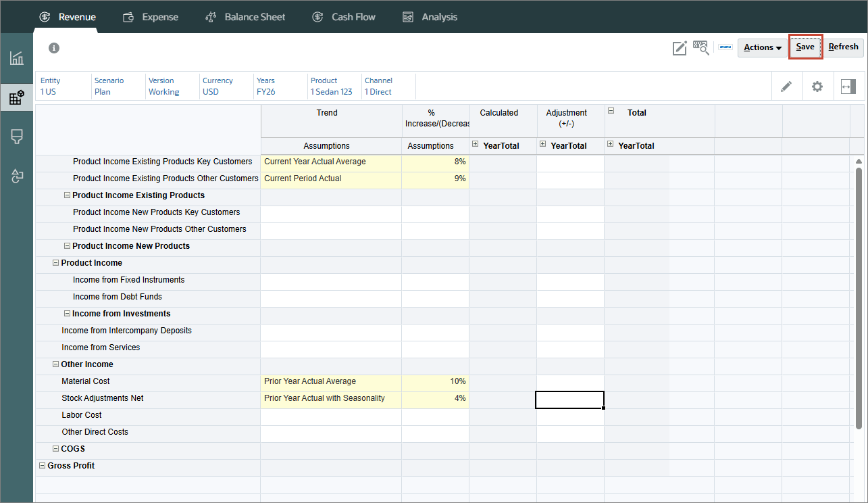868x503 pixels.
Task: Collapse Product Income Existing Products row
Action: (67, 195)
